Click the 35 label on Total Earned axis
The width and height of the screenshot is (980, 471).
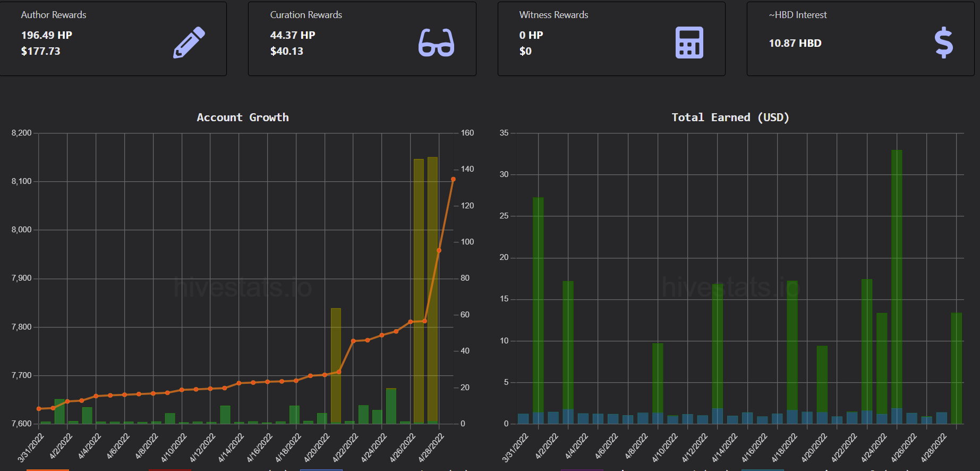pos(504,133)
